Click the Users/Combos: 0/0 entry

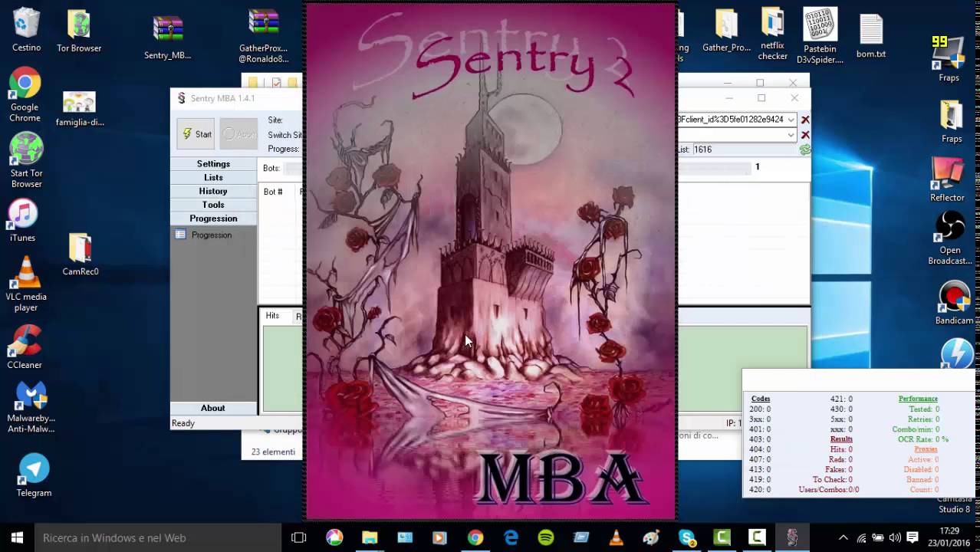829,489
